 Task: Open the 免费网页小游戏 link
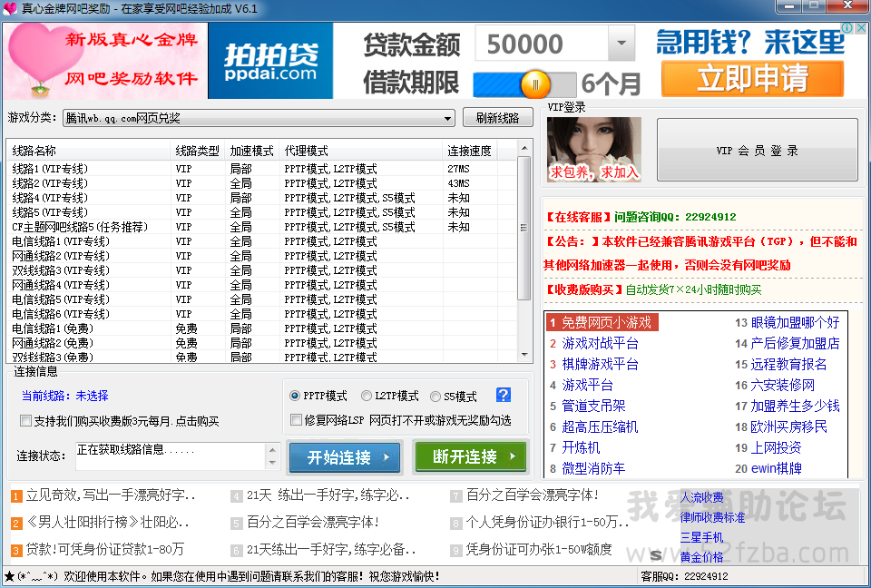click(606, 322)
